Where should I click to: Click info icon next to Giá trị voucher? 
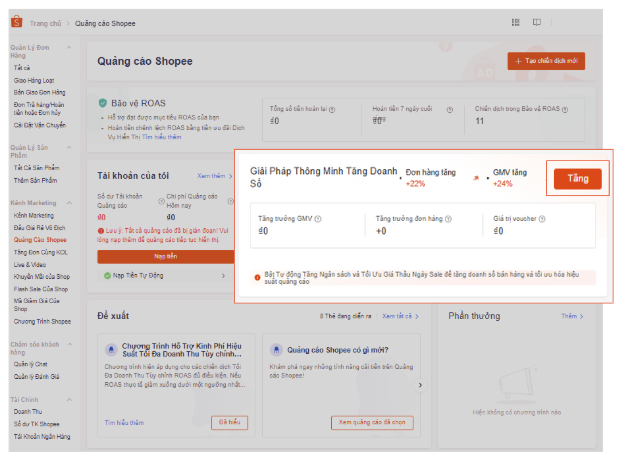point(542,219)
